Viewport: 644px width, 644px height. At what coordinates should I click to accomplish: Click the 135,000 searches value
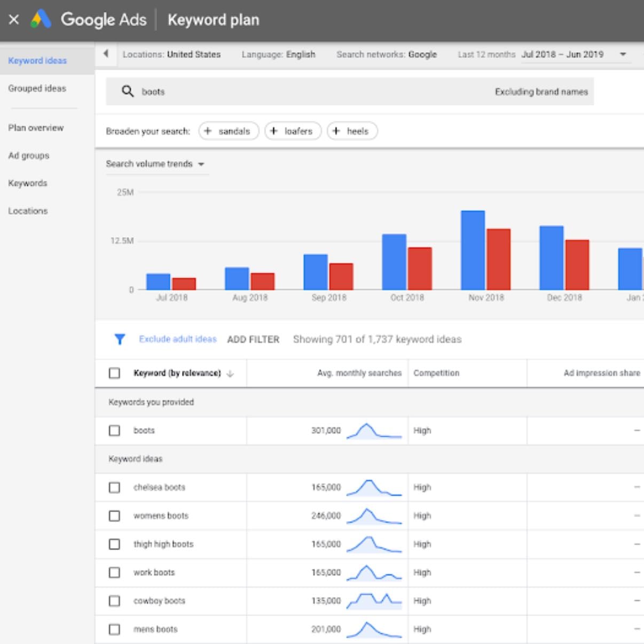[x=326, y=601]
